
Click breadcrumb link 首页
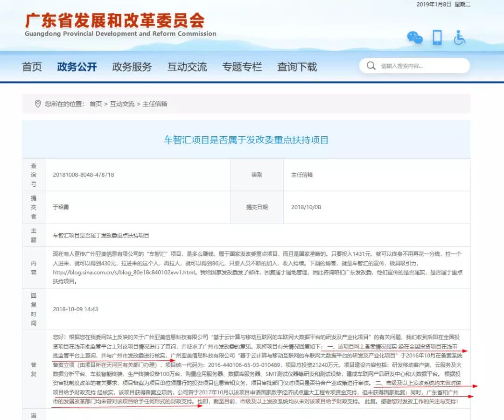96,104
